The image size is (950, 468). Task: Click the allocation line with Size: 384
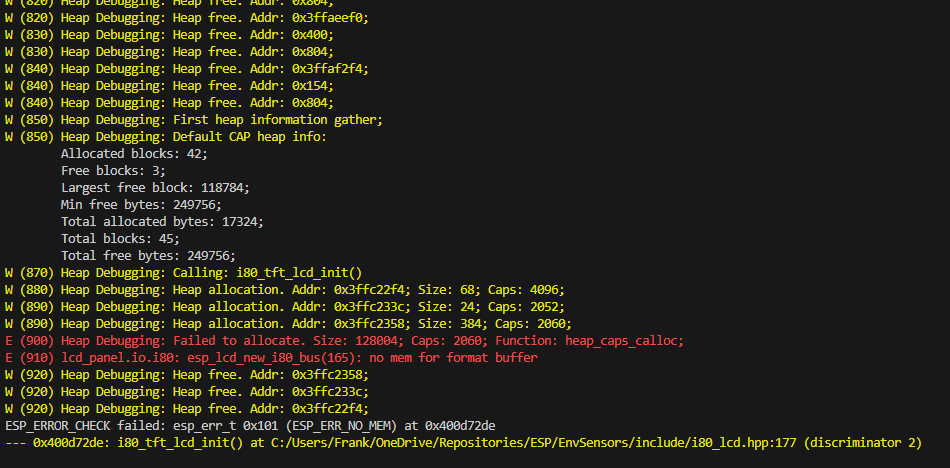pyautogui.click(x=288, y=324)
